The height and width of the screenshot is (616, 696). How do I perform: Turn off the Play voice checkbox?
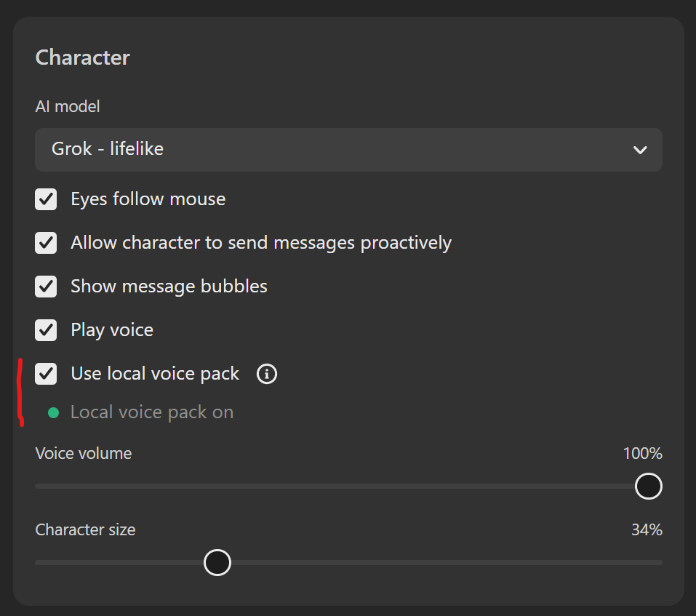point(47,330)
